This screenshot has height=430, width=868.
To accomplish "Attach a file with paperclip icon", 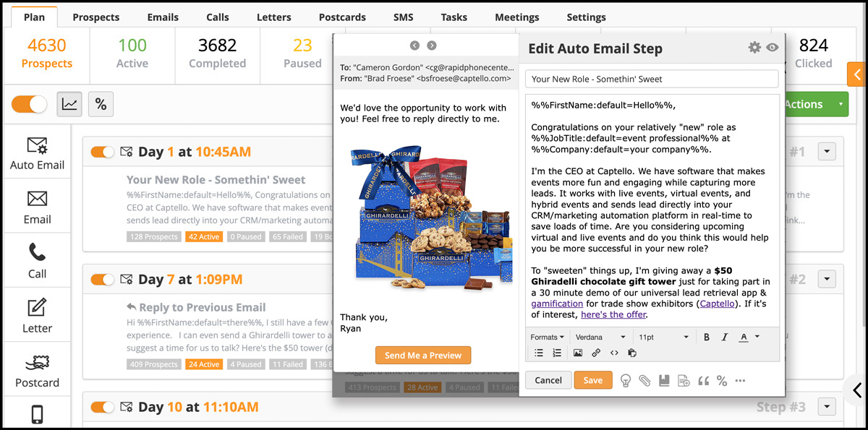I will click(644, 381).
